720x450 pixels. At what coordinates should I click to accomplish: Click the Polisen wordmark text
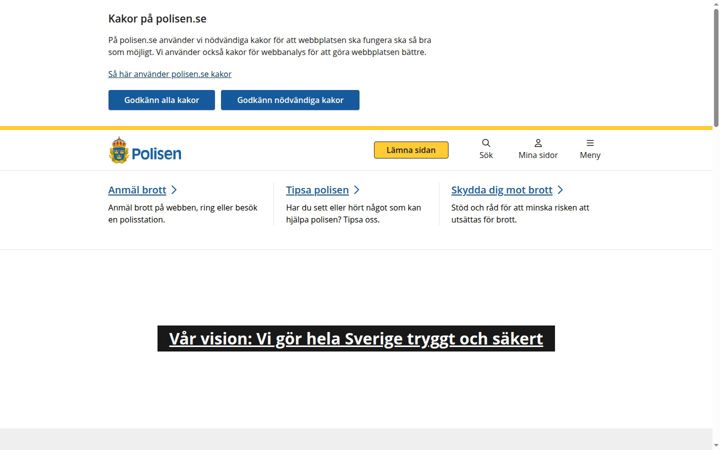pos(157,153)
